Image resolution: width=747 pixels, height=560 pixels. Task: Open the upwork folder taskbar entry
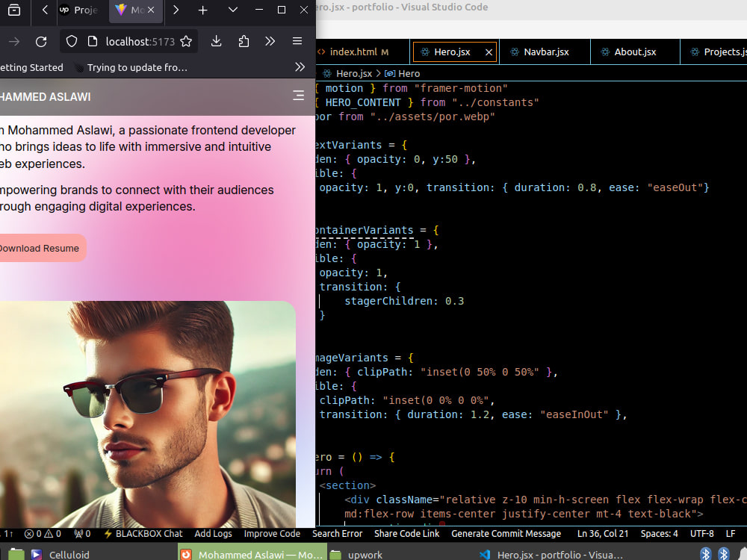click(356, 554)
